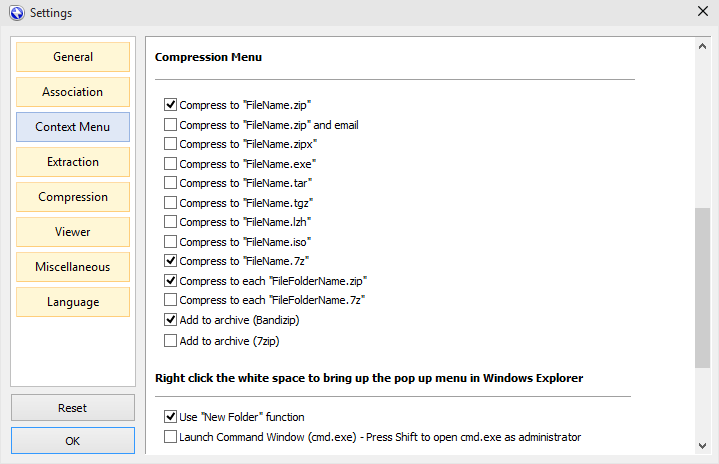
Task: Open the Language tab
Action: click(x=73, y=302)
